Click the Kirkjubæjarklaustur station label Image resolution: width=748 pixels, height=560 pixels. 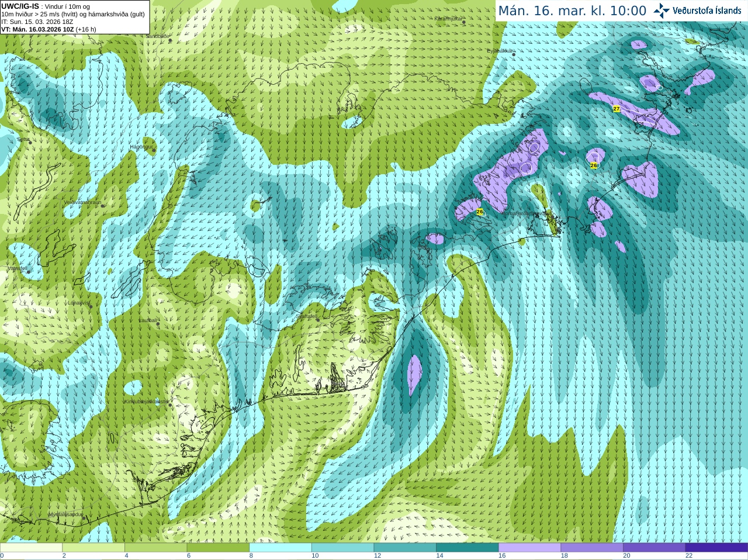click(146, 402)
